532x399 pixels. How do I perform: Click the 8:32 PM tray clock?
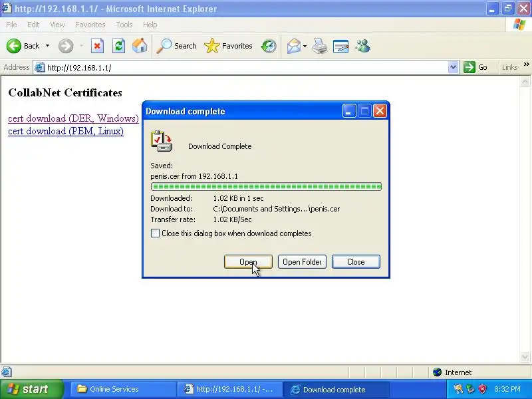(507, 389)
